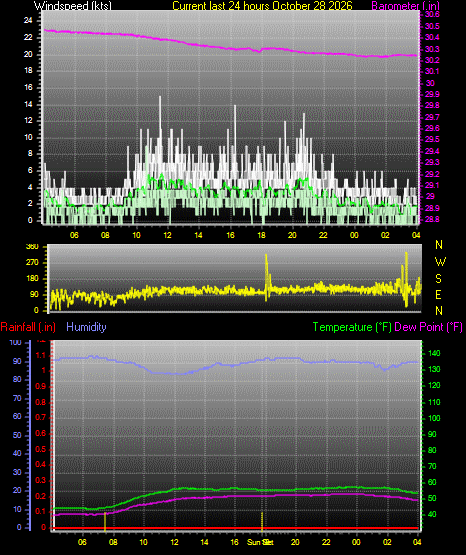Image resolution: width=466 pixels, height=555 pixels.
Task: Click the "0.5" value on the rainfall axis
Action: 40,449
